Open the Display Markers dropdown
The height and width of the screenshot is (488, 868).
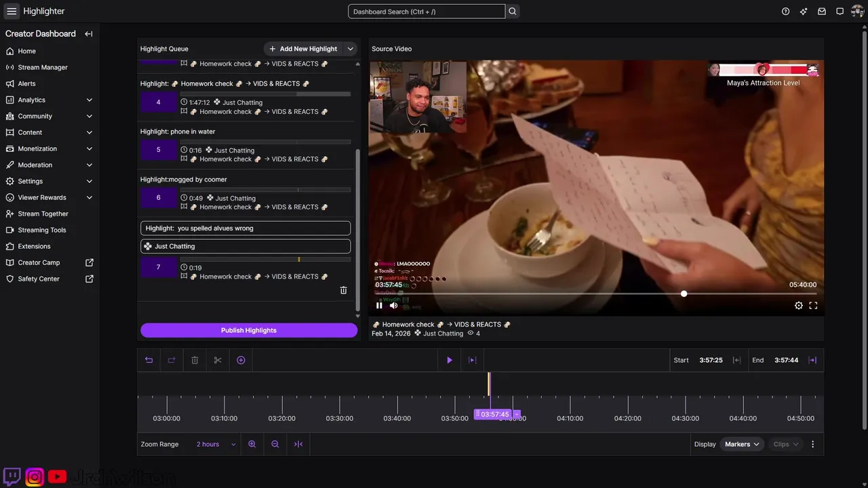(x=742, y=444)
